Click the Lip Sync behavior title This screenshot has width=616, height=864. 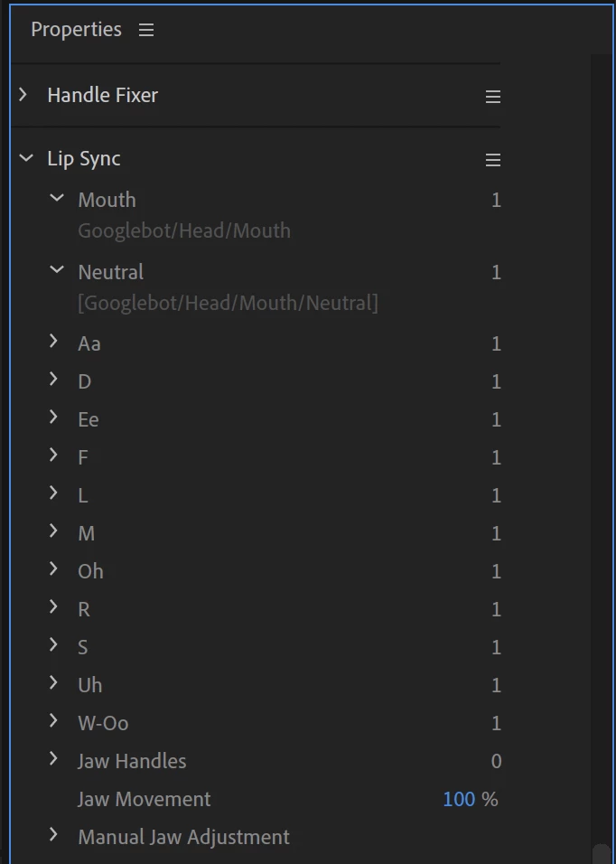coord(84,159)
